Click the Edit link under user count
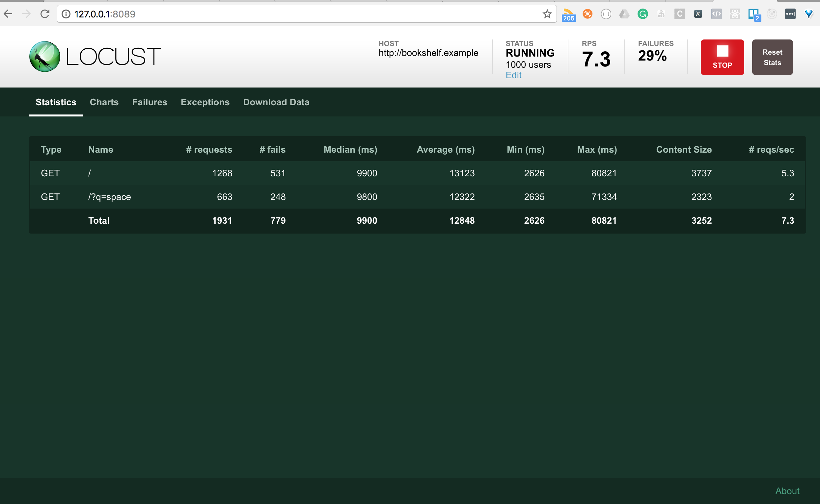 pyautogui.click(x=513, y=75)
